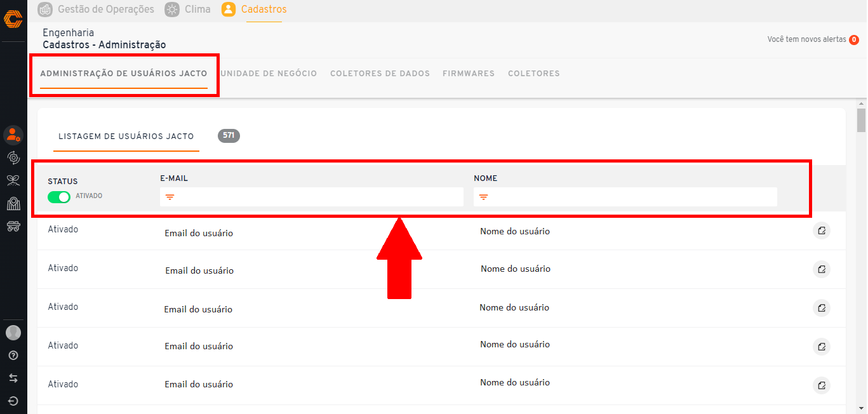Screen dimensions: 868x414
Task: Open the sprayer machine sidebar icon
Action: [x=13, y=226]
